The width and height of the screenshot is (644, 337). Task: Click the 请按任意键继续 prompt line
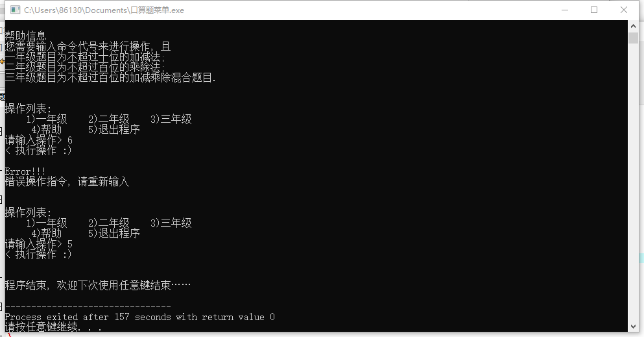(x=53, y=327)
